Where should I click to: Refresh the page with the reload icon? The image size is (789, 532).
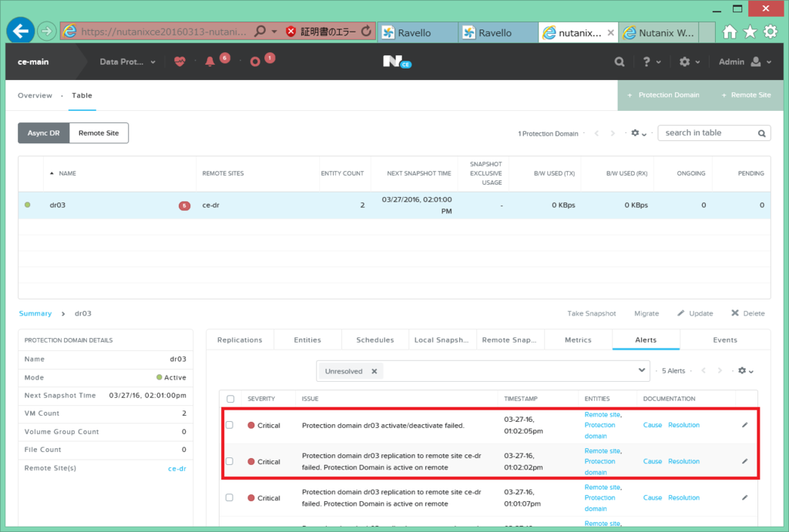(x=366, y=31)
